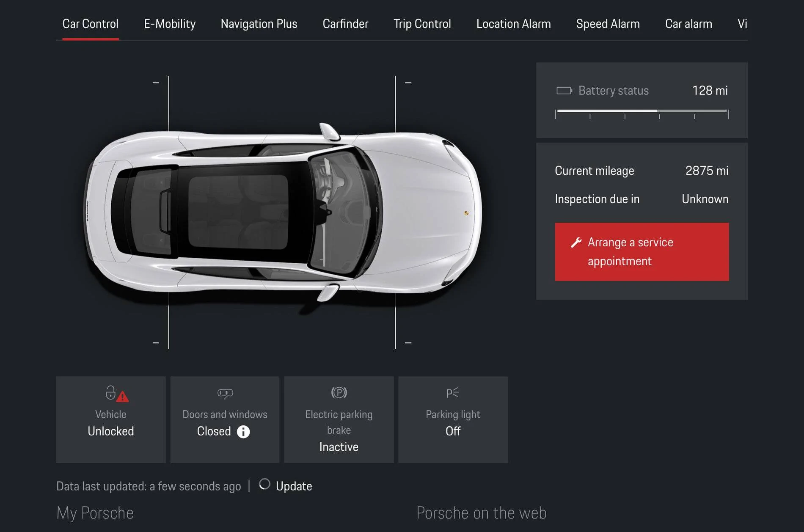
Task: Click Arrange a service appointment button
Action: [642, 252]
